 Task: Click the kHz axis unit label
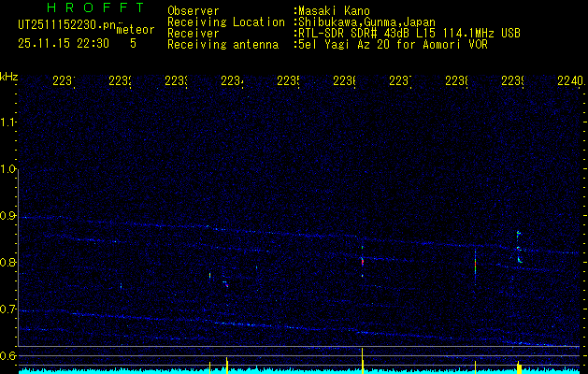9,77
